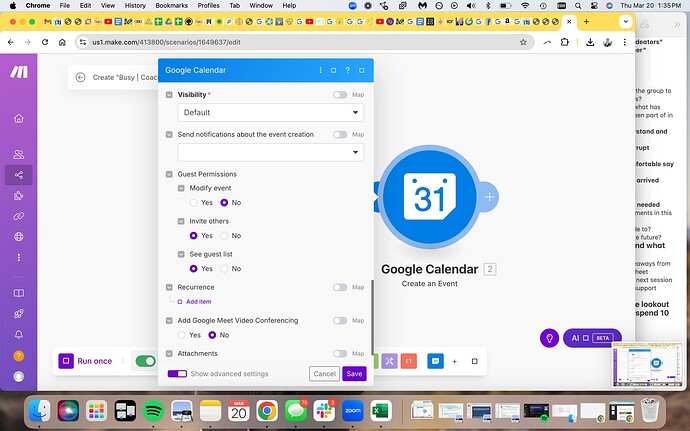Viewport: 690px width, 431px height.
Task: Open the AI BETA assistant button
Action: coord(592,338)
